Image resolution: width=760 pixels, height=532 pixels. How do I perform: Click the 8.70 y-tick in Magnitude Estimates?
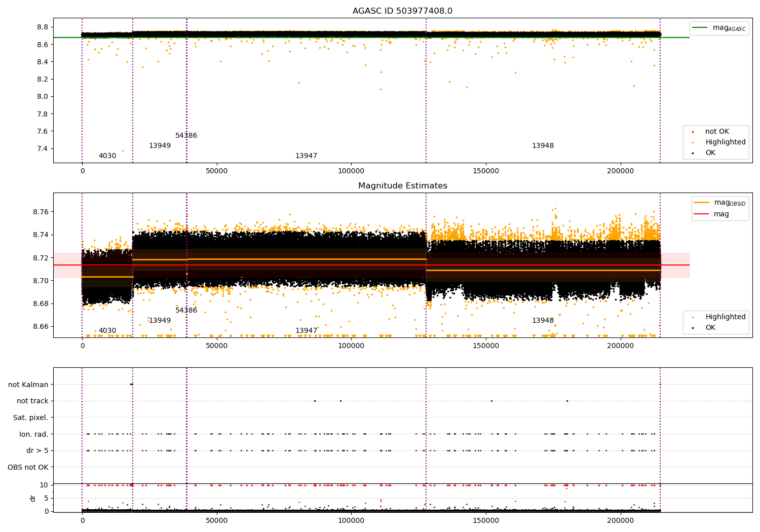(x=41, y=281)
